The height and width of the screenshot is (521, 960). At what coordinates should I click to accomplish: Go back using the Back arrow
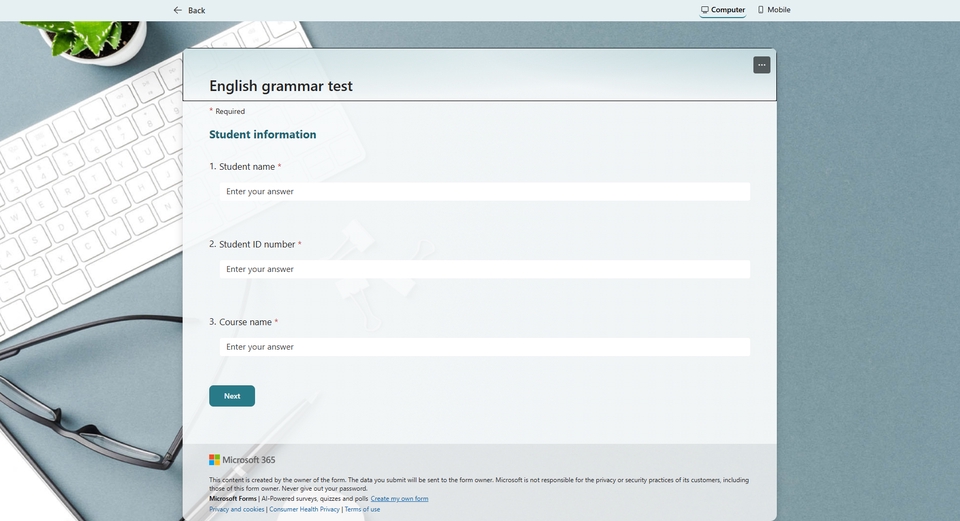[x=189, y=10]
